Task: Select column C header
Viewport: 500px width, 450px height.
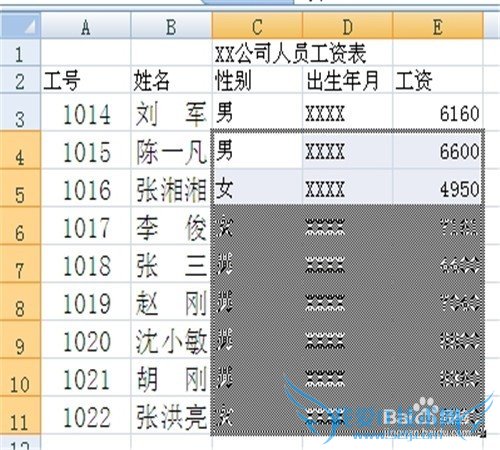Action: coord(257,26)
